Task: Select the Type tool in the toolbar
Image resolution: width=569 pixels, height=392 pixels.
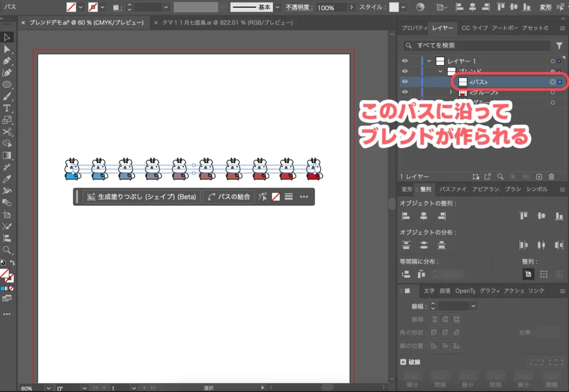Action: pyautogui.click(x=7, y=108)
